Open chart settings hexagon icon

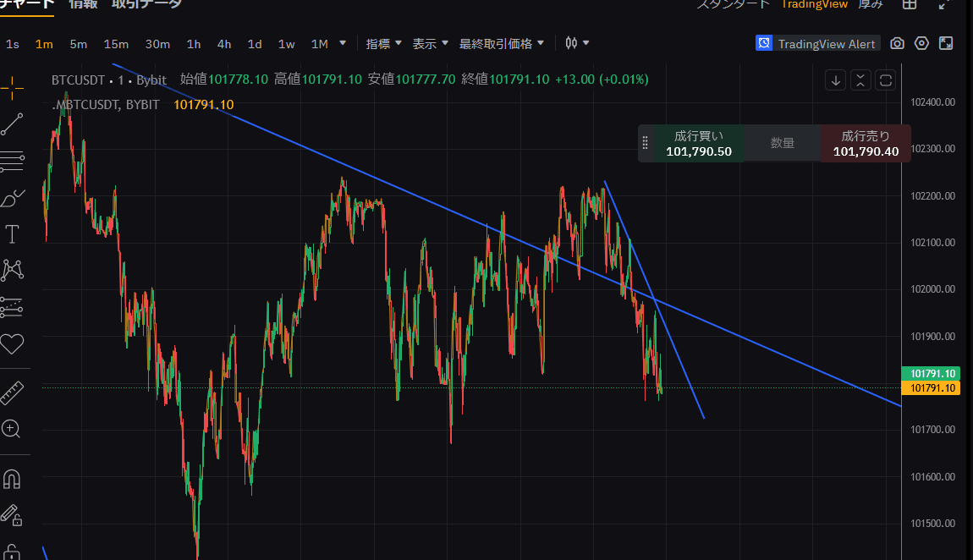click(x=922, y=43)
